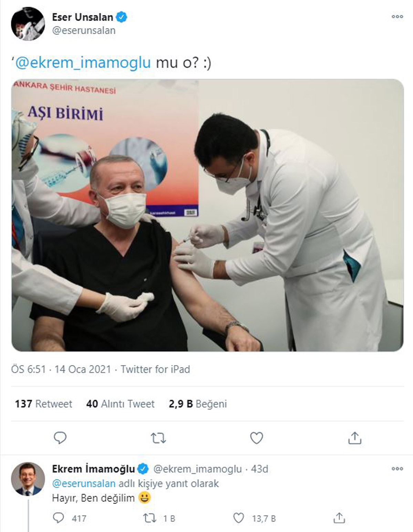Click the @eserunsalan mention in the reply
Viewport: 413px width, 532px height.
tap(84, 483)
